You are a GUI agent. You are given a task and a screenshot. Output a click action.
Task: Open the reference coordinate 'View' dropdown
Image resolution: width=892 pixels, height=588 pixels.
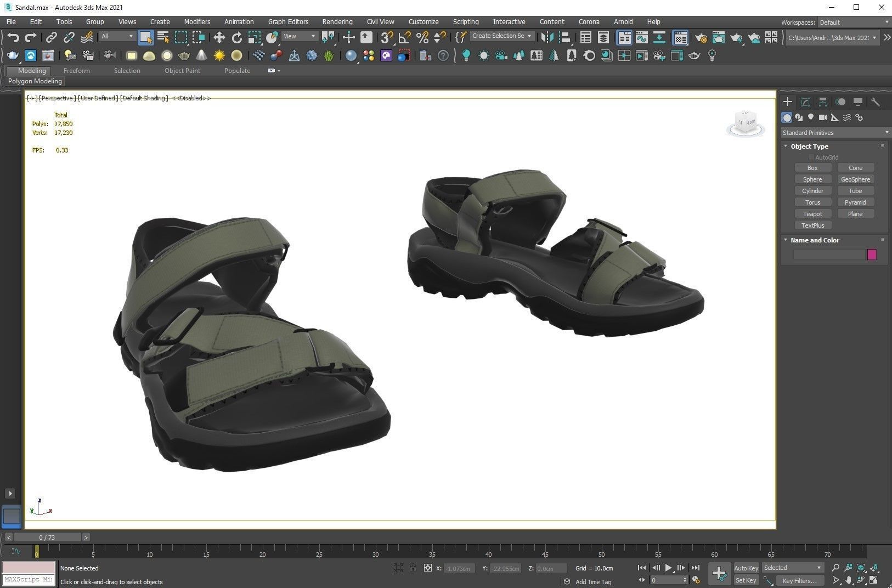(x=300, y=36)
